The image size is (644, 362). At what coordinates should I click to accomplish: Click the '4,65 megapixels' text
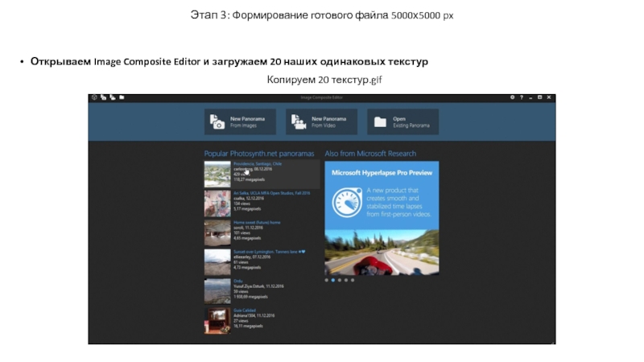pos(247,238)
